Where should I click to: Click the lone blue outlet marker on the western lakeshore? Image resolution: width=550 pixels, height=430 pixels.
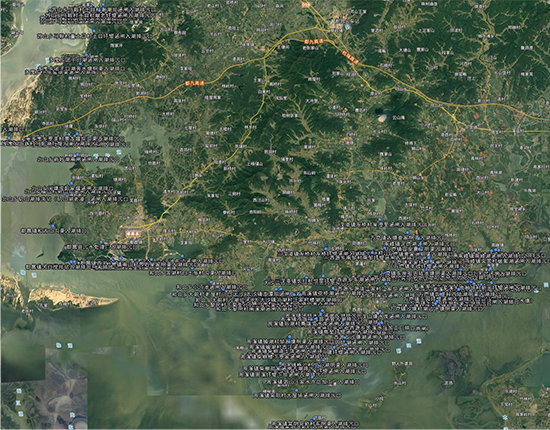click(53, 226)
